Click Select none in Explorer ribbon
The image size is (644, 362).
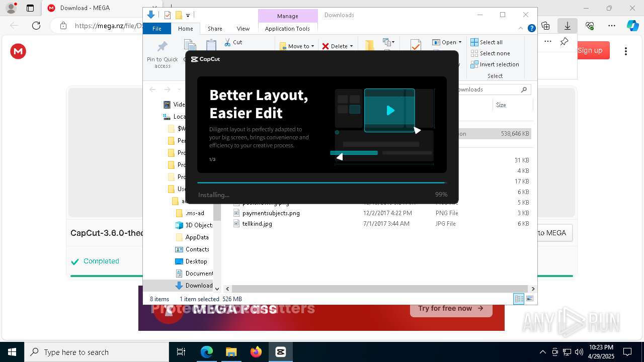[x=490, y=53]
